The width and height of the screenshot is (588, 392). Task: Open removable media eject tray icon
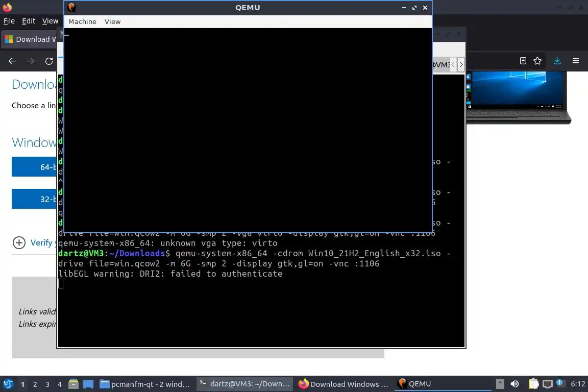[500, 384]
